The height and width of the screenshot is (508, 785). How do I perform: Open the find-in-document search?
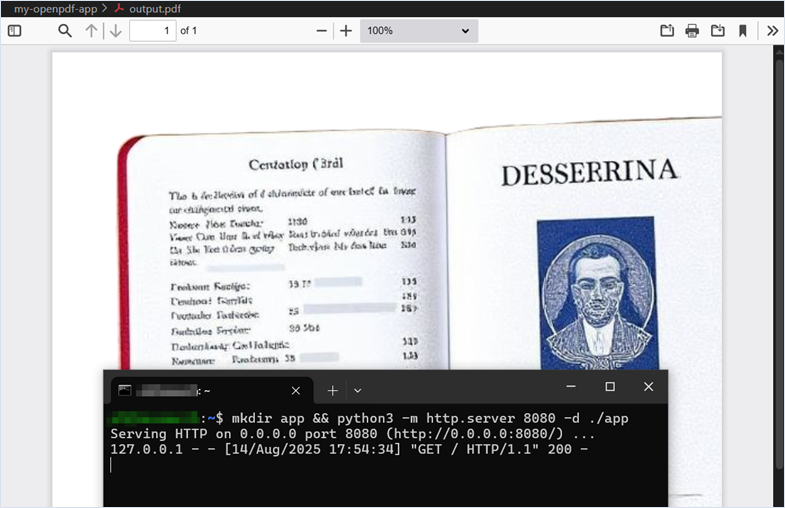(x=65, y=31)
